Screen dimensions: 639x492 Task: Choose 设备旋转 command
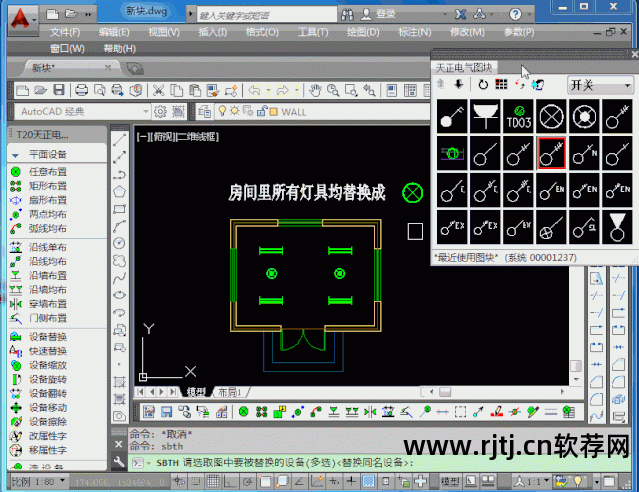point(48,379)
